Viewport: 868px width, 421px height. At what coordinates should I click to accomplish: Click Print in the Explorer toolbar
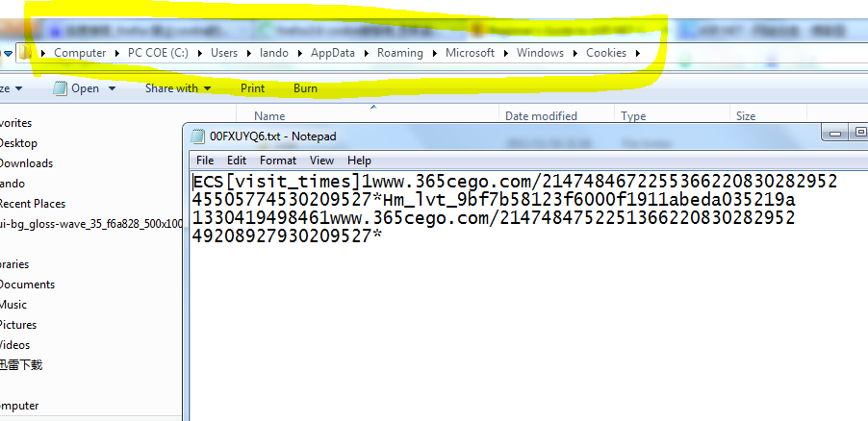[x=252, y=88]
